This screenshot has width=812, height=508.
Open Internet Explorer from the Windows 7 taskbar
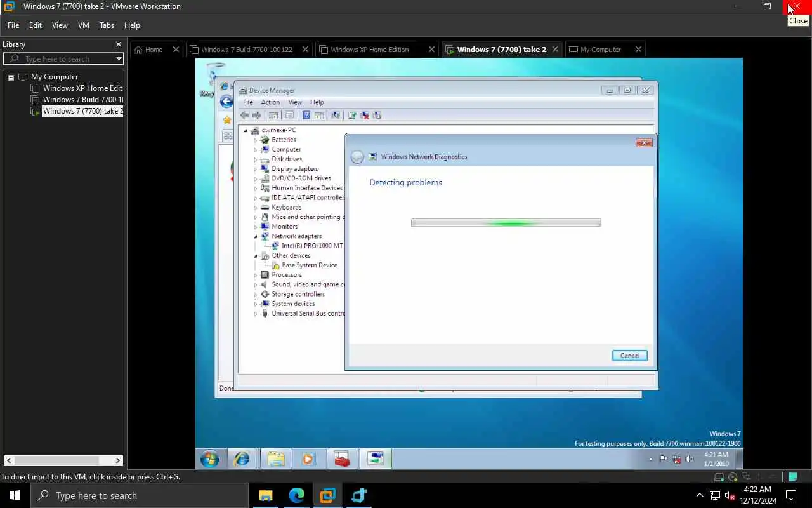point(242,458)
